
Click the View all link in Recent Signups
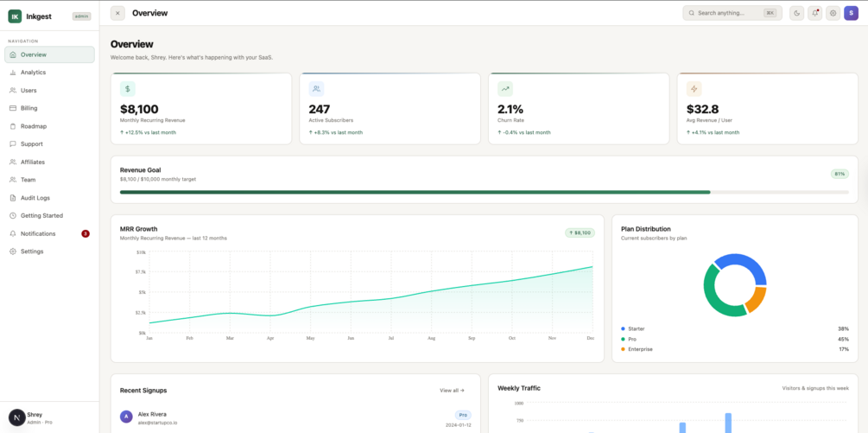[x=453, y=391]
